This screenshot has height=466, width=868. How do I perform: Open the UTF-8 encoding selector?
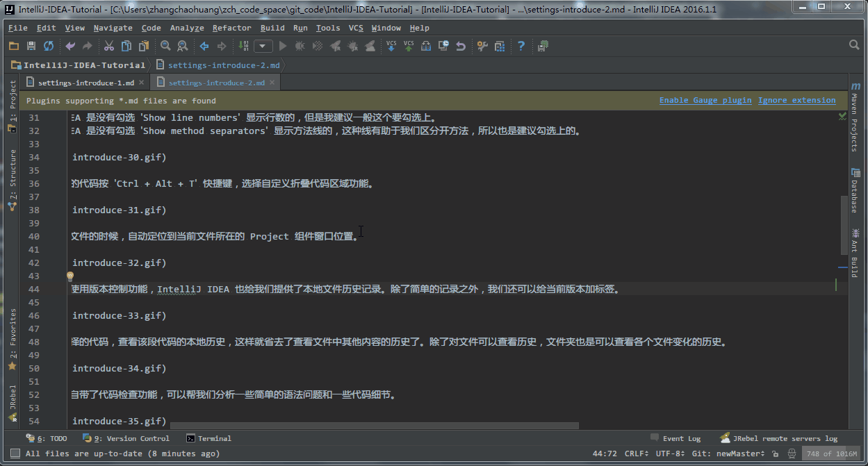point(669,453)
